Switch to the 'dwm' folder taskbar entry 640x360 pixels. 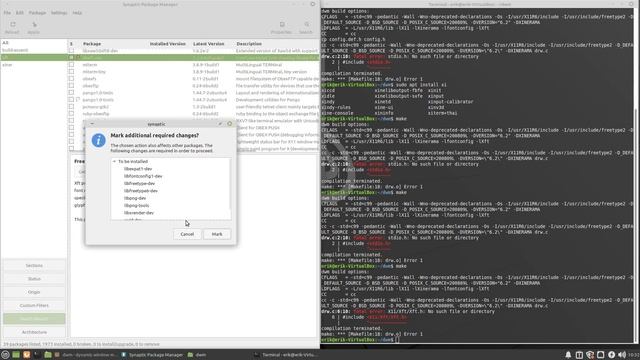(x=197, y=355)
